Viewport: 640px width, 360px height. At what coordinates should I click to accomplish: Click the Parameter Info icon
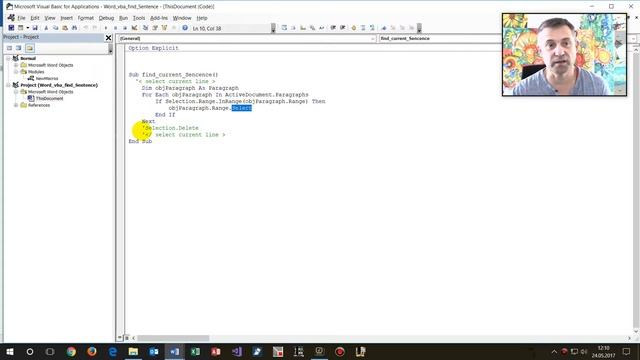(x=312, y=28)
